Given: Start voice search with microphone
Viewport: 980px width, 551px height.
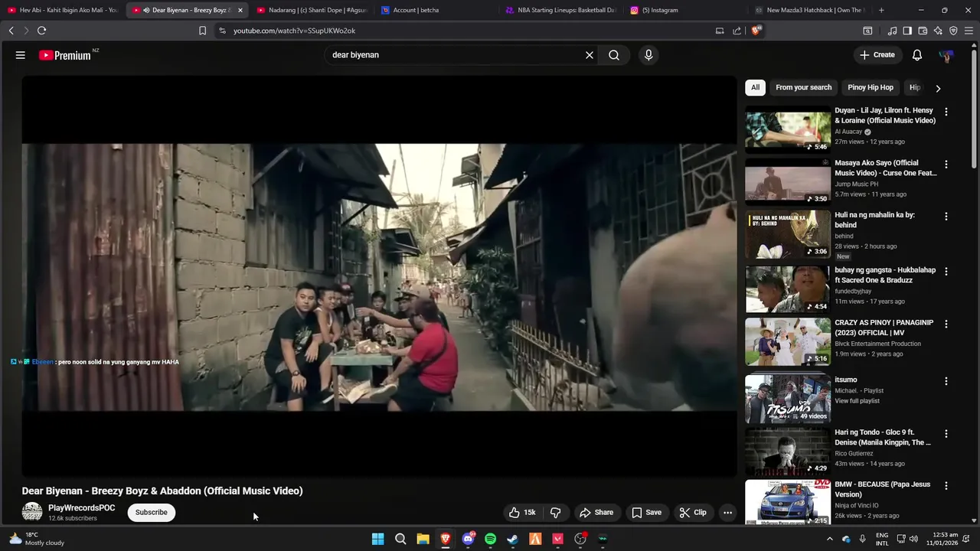Looking at the screenshot, I should pyautogui.click(x=648, y=55).
